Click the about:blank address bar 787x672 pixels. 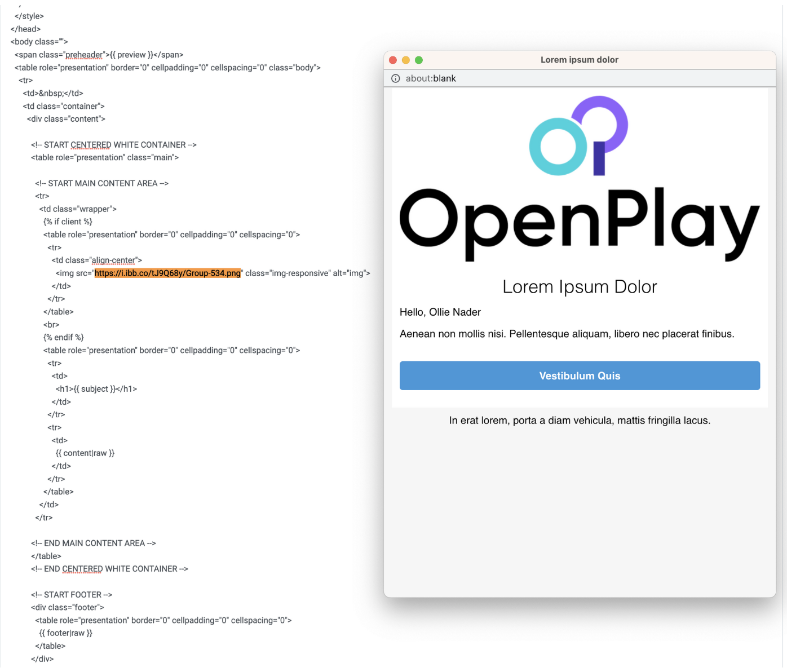coord(580,78)
